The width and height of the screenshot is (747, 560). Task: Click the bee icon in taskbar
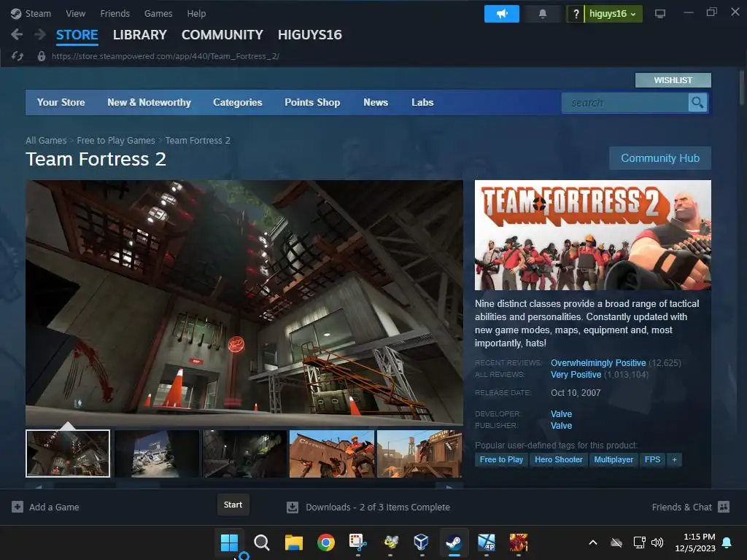click(x=391, y=542)
